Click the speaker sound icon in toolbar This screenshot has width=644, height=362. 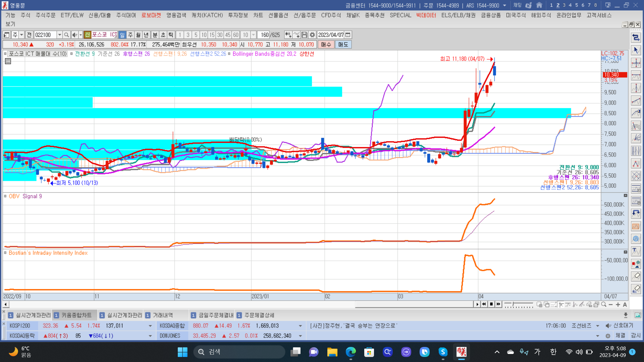(x=74, y=35)
